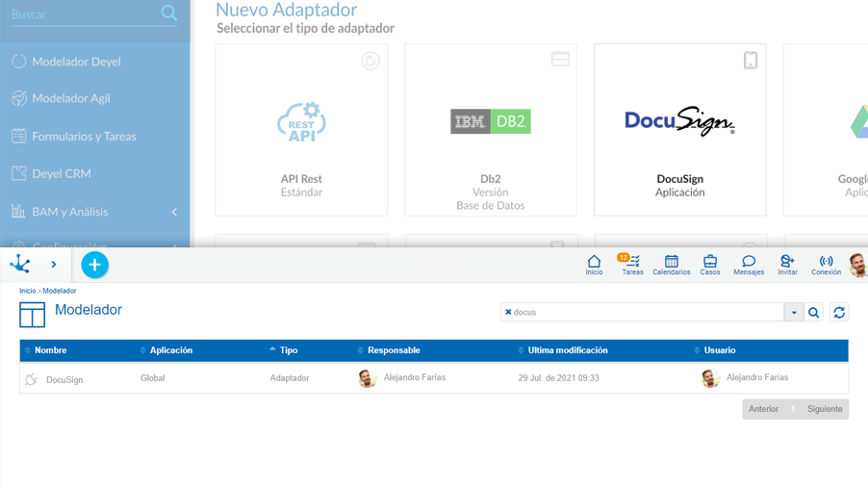
Task: Click the Invitar user icon
Action: 787,265
